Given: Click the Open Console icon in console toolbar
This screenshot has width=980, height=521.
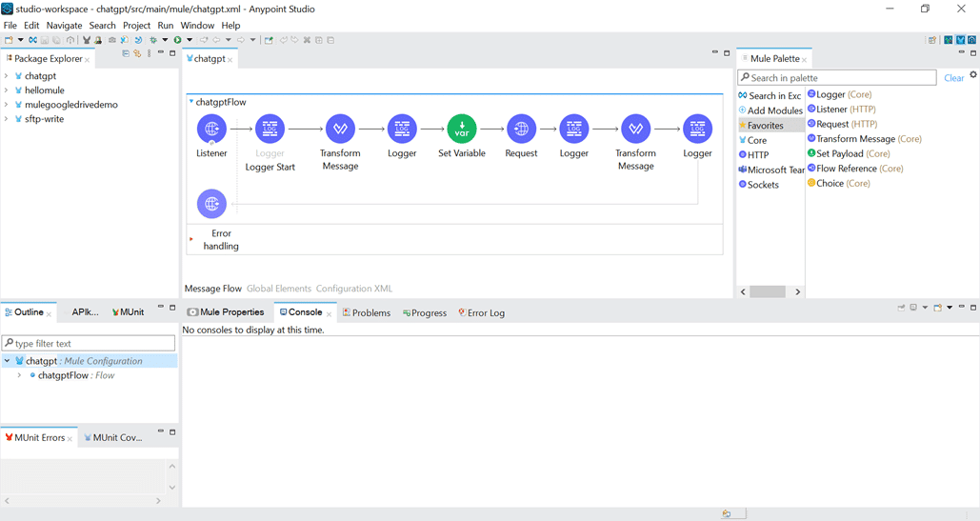Looking at the screenshot, I should (937, 308).
